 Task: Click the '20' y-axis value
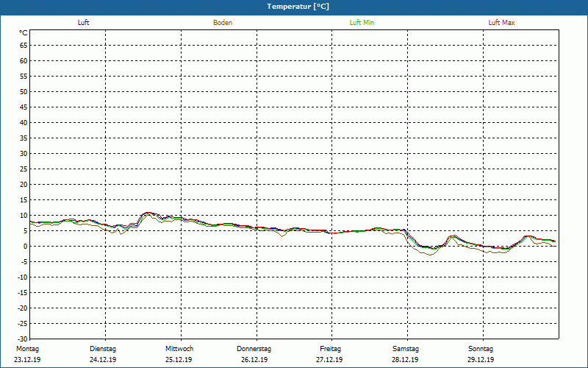[x=24, y=185]
